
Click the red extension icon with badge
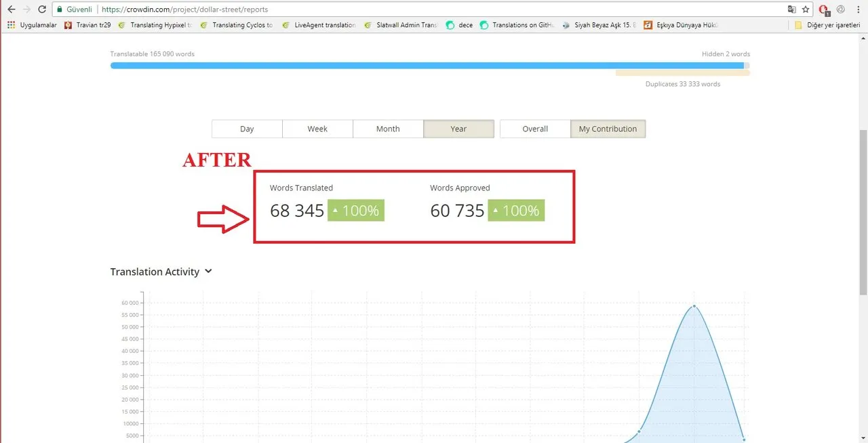[824, 10]
